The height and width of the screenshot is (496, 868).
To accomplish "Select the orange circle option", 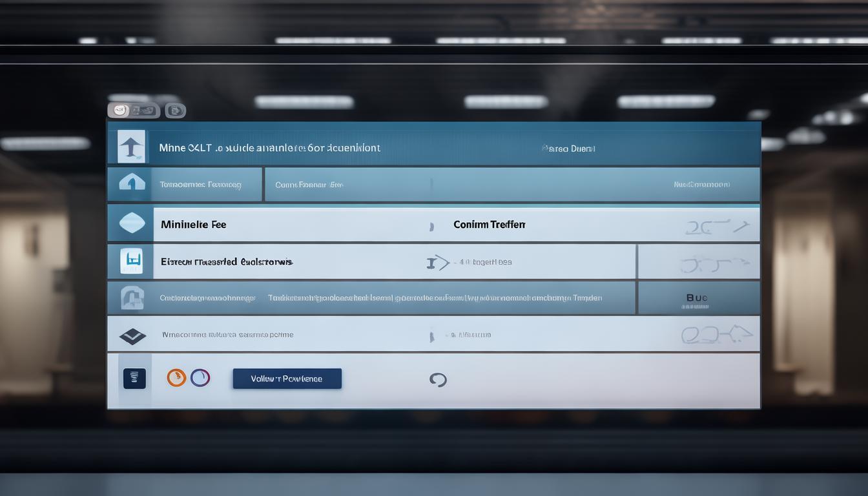I will coord(176,378).
